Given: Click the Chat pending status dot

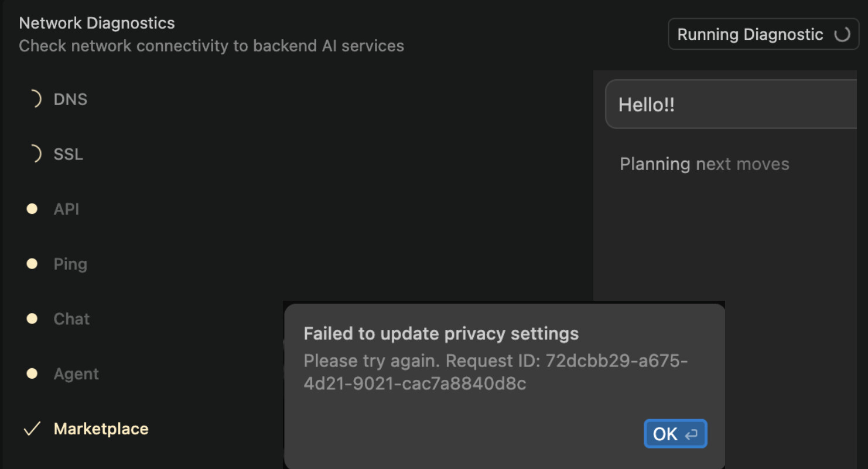Looking at the screenshot, I should (32, 319).
